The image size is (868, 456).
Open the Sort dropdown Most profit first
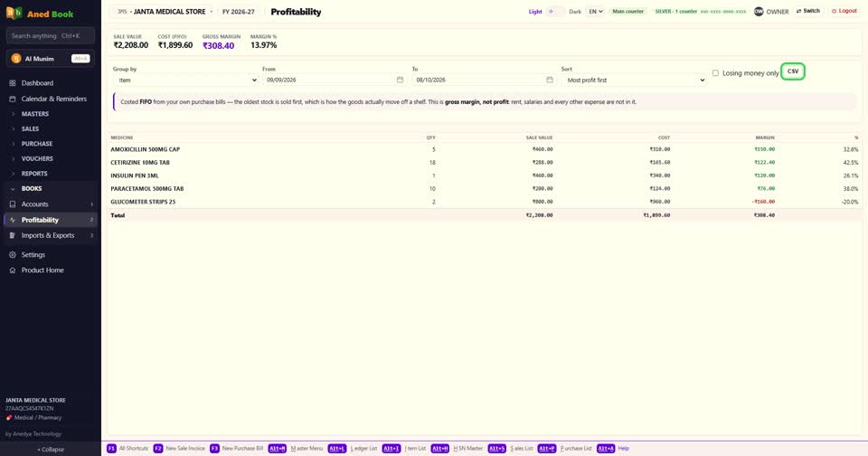tap(634, 80)
